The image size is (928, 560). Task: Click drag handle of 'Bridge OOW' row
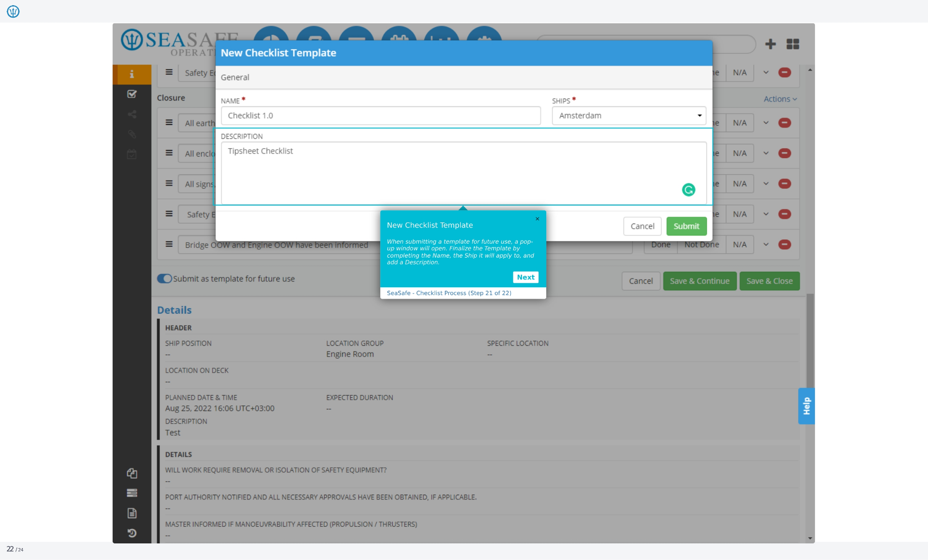click(x=169, y=244)
